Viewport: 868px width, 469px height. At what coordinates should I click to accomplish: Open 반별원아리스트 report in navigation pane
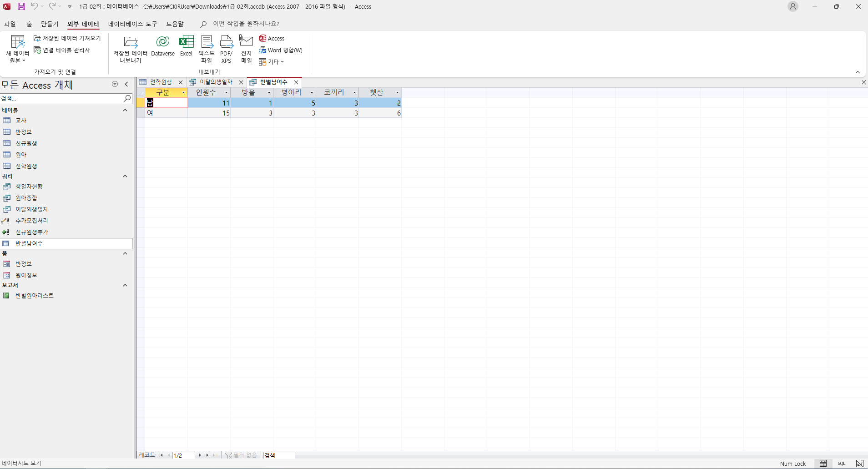[35, 296]
